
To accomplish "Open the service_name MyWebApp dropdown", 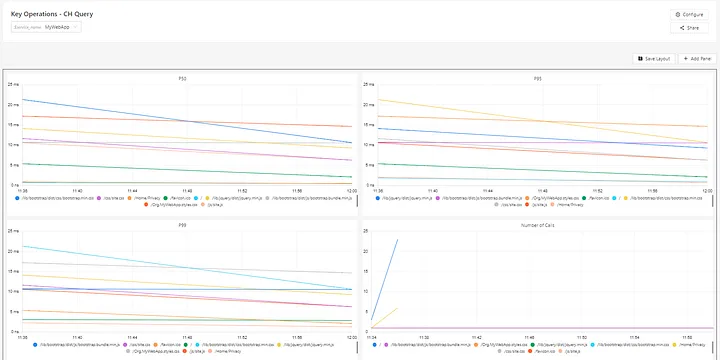I will click(x=46, y=27).
